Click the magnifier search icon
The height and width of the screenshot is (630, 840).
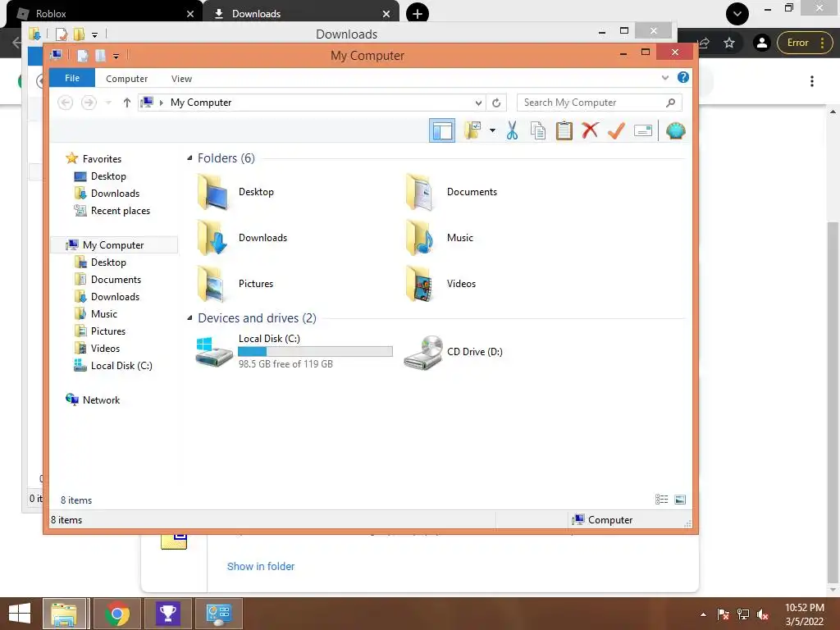(671, 103)
